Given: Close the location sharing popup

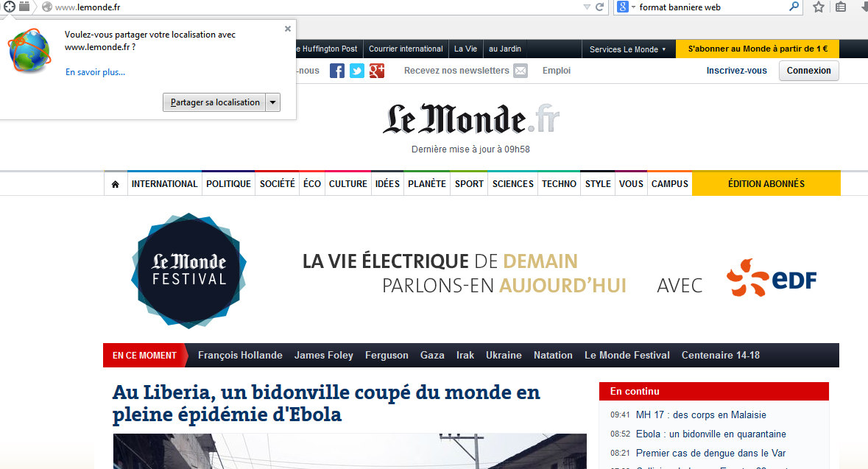Looking at the screenshot, I should 288,29.
